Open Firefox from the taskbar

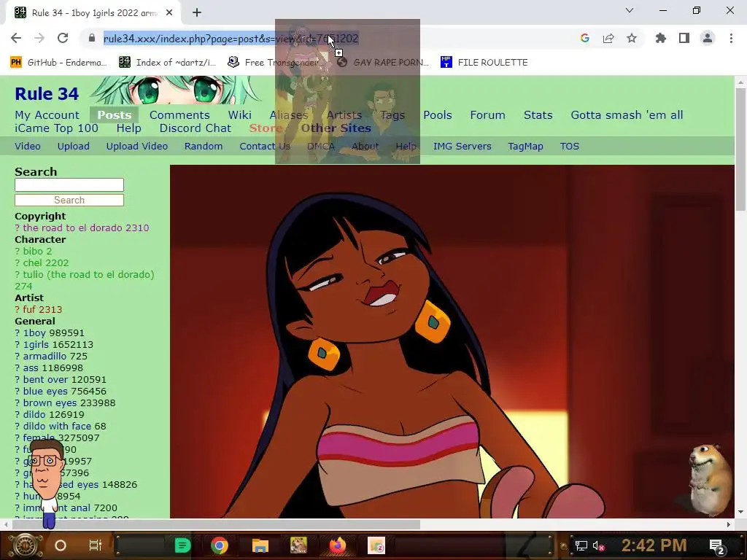click(338, 545)
